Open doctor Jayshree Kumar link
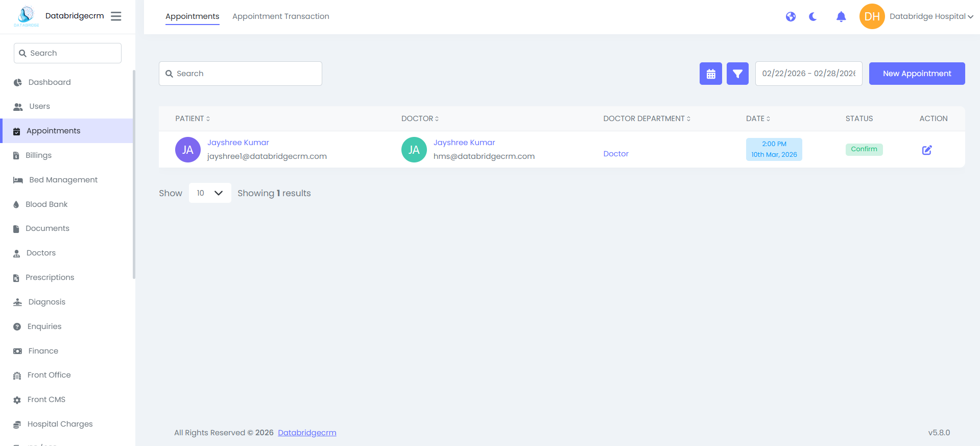Viewport: 980px width, 446px height. tap(464, 143)
